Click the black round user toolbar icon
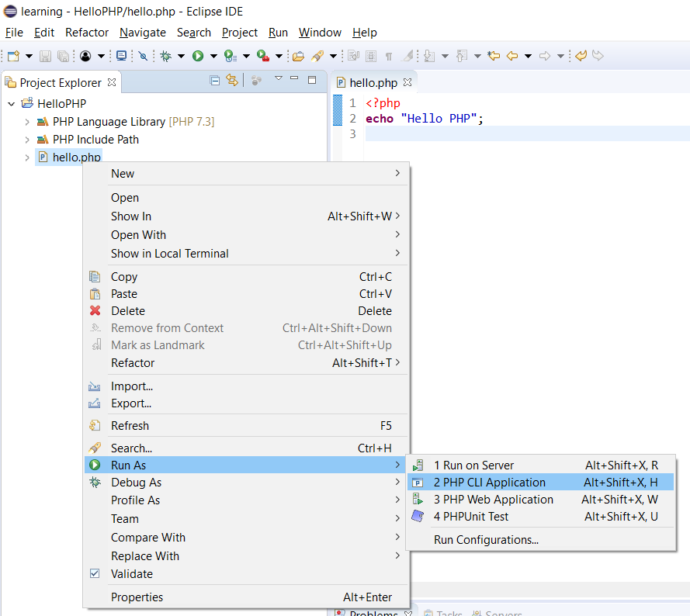690x616 pixels. coord(86,56)
